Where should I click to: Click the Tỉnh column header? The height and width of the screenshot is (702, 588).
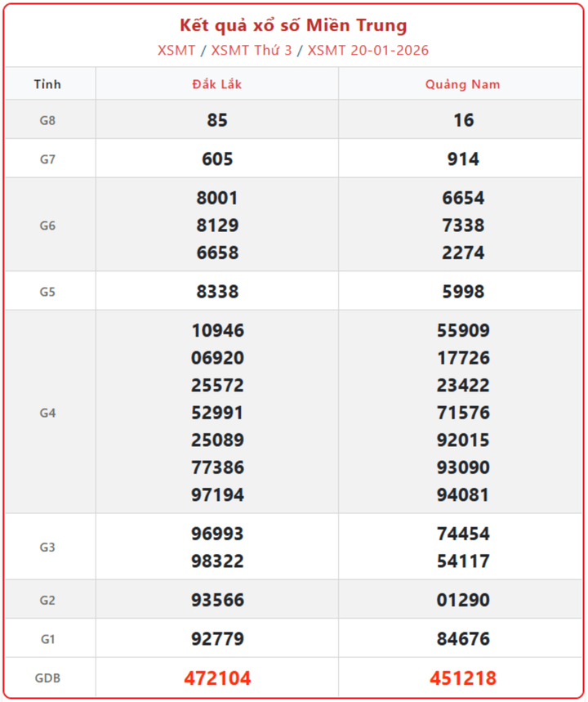(x=47, y=84)
